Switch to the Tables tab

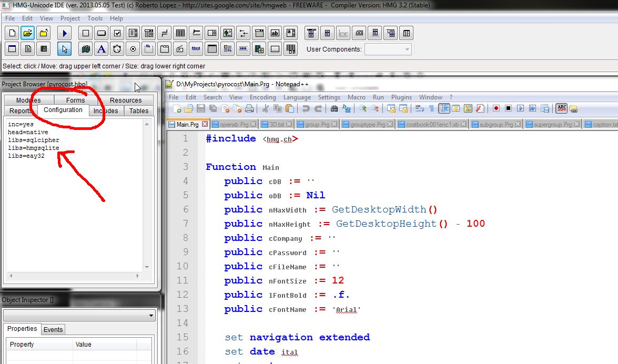pyautogui.click(x=139, y=111)
